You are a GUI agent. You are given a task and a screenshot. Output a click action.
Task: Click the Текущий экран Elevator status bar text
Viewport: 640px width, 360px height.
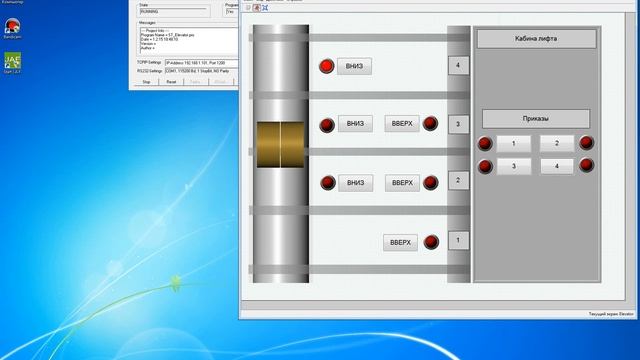(611, 314)
